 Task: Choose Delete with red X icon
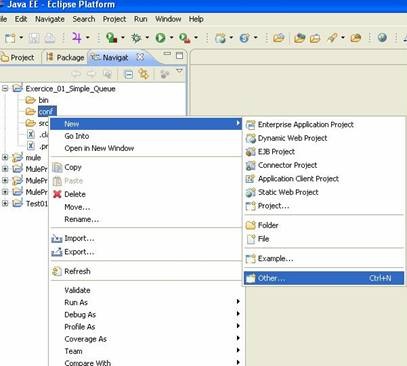[x=75, y=194]
